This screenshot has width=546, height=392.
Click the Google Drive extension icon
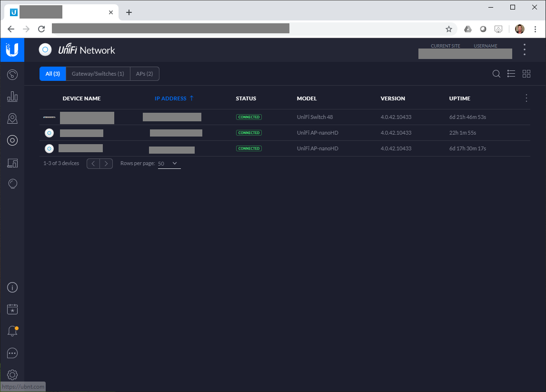point(467,29)
